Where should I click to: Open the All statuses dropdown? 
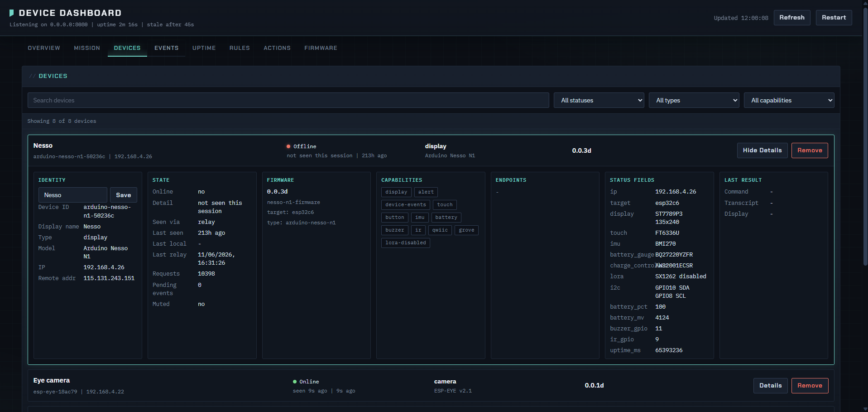(599, 100)
